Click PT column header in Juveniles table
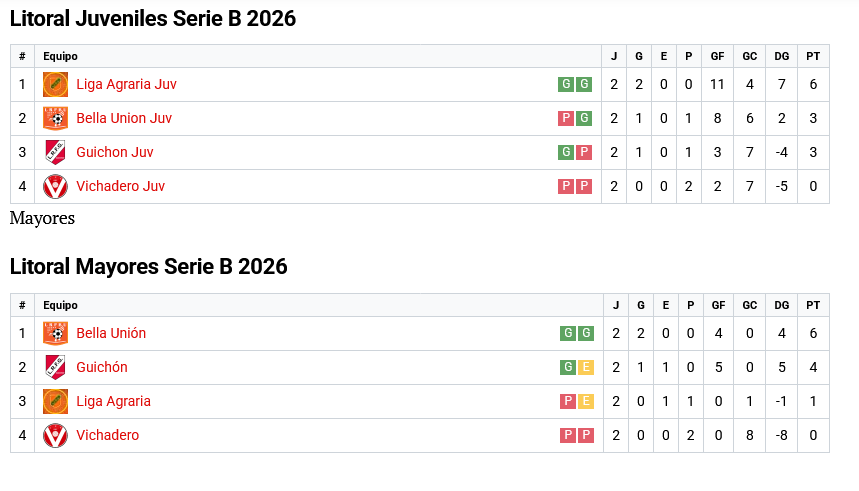The image size is (859, 491). pyautogui.click(x=813, y=57)
